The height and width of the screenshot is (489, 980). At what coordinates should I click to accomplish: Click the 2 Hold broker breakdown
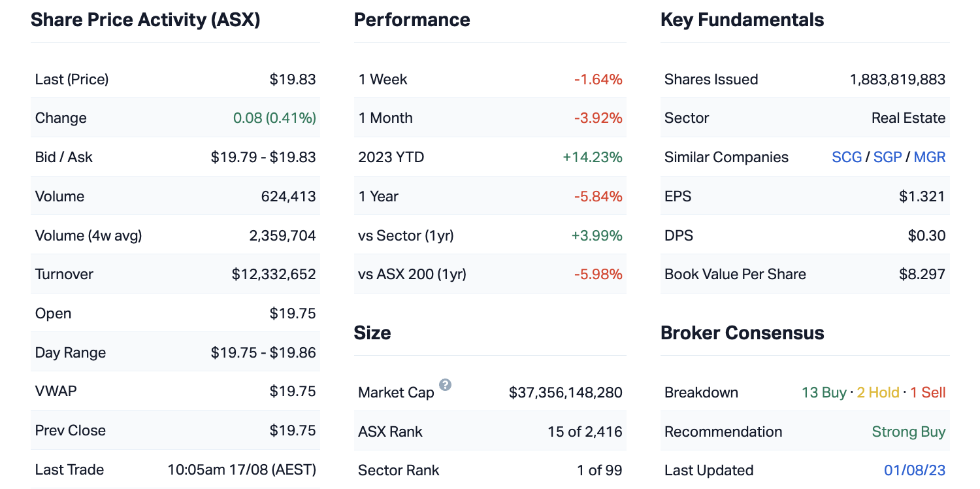[x=878, y=392]
